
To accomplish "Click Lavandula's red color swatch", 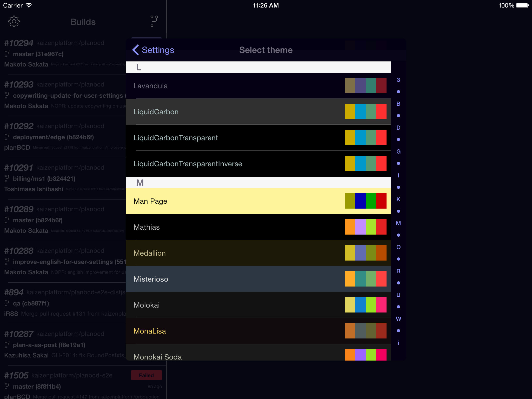I will 381,85.
